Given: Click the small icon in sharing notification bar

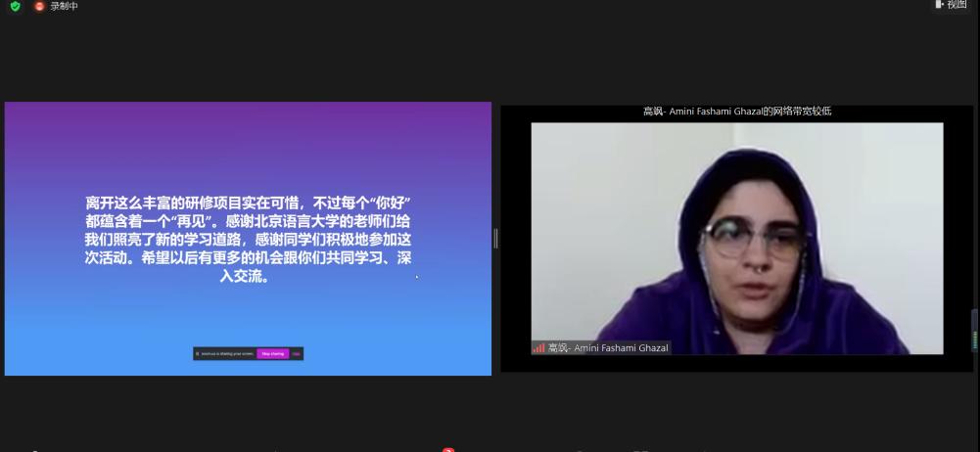Looking at the screenshot, I should pos(198,353).
